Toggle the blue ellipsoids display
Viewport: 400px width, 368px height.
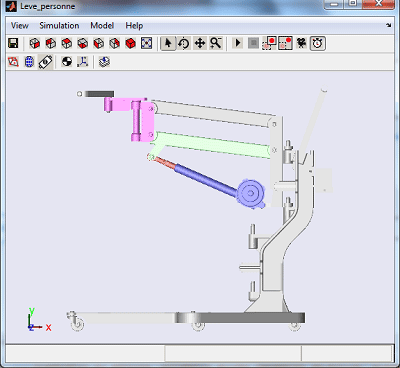29,62
